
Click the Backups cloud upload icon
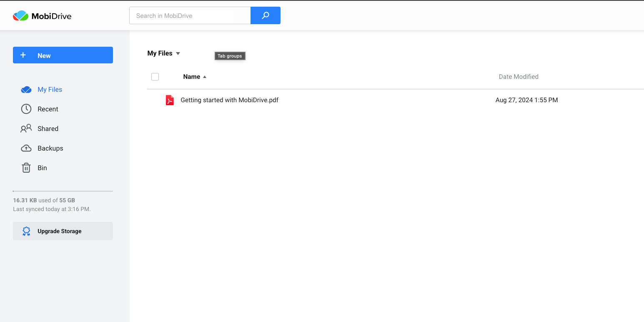26,148
